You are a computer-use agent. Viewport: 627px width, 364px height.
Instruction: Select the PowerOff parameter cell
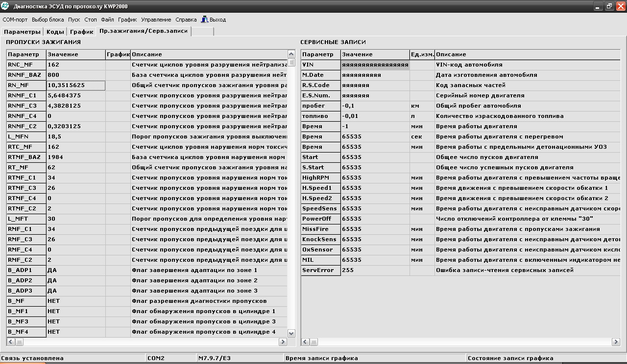[321, 219]
